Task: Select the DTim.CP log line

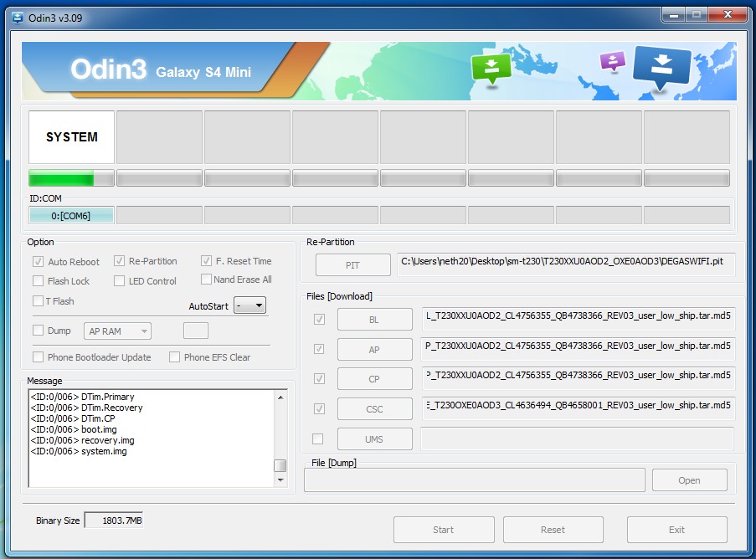Action: point(73,418)
